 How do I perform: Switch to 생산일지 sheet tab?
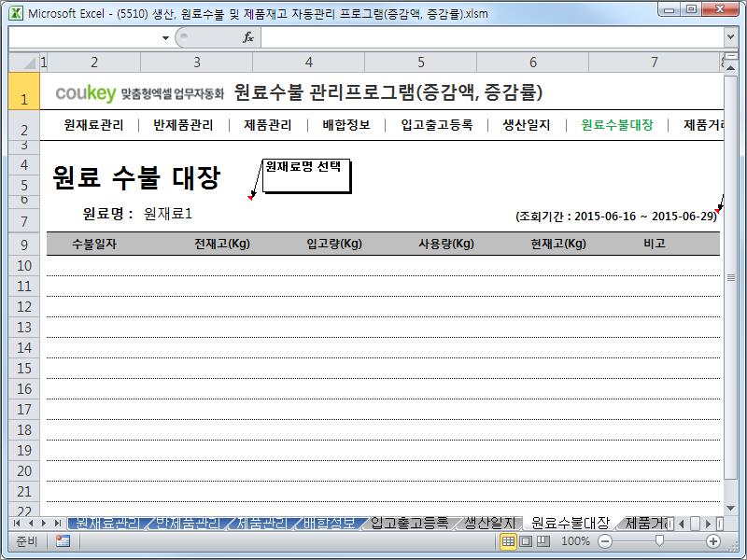490,524
